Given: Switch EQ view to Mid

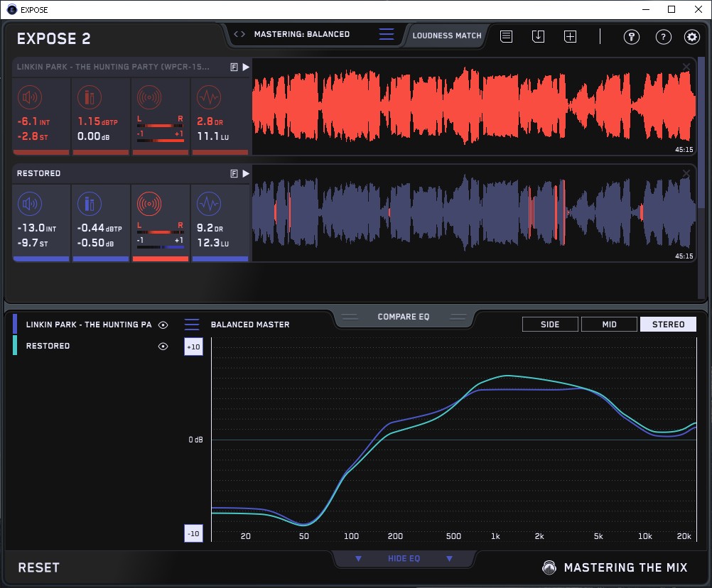Looking at the screenshot, I should (609, 325).
